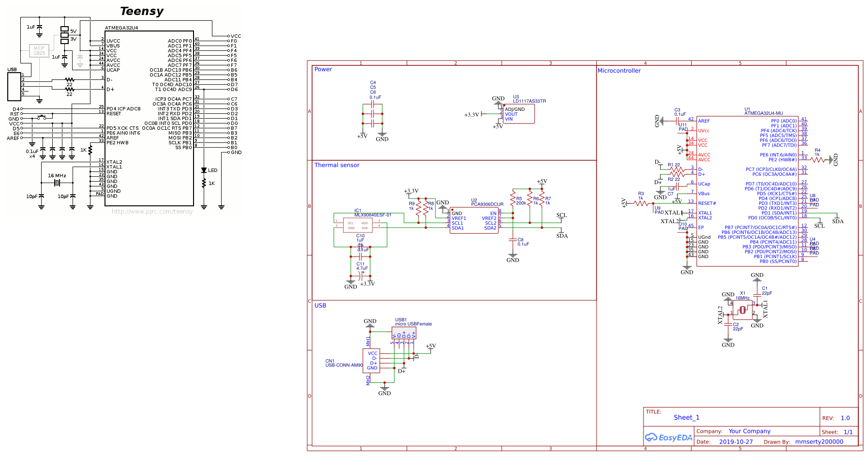Viewport: 868px width, 456px height.
Task: Select the drawn-by name mmserty200000
Action: (819, 441)
